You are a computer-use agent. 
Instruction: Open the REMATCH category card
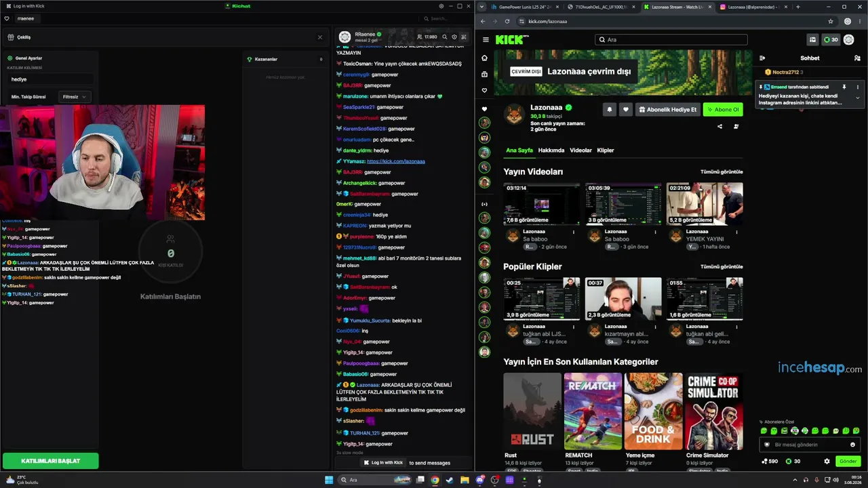pos(593,411)
